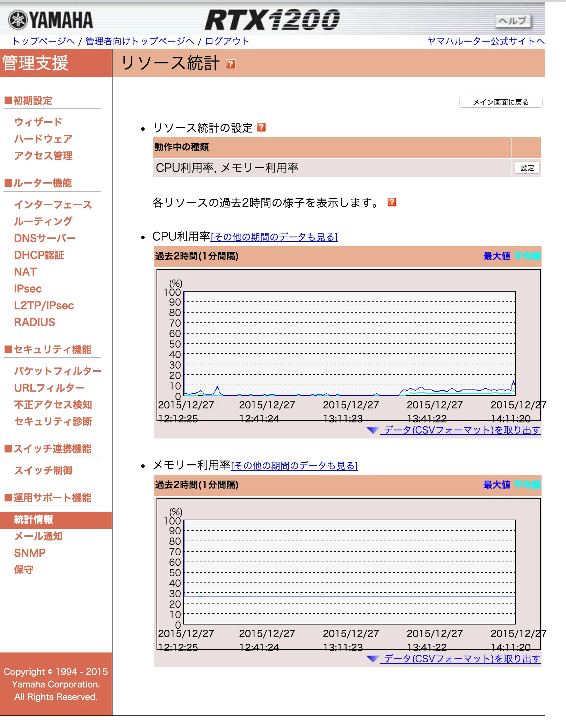Viewport: 566px width, 728px height.
Task: Open other-period data link for メモリー利用率
Action: tap(294, 466)
